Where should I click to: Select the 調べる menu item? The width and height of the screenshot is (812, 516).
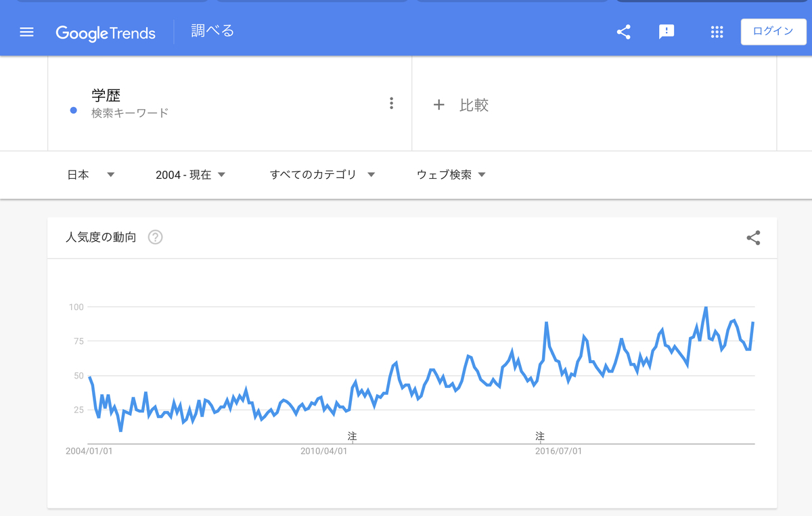211,31
